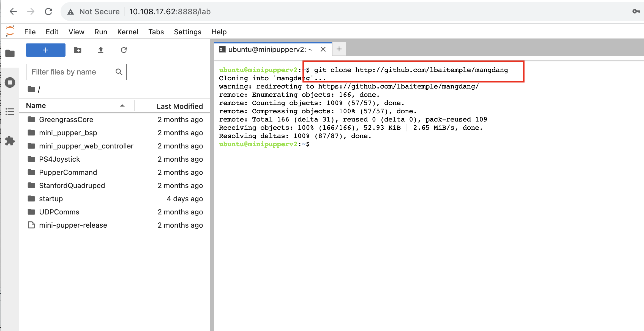
Task: Sort files by Name column arrow
Action: point(122,106)
